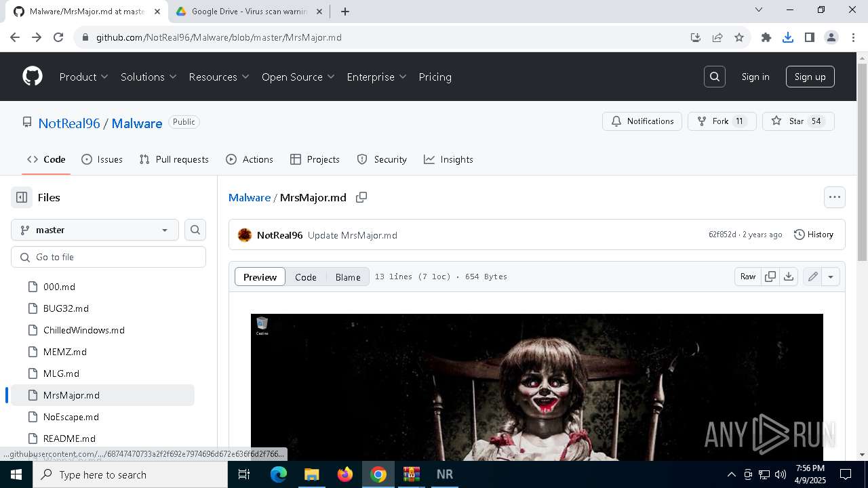Open ChilledWindows.md in file tree
This screenshot has height=488, width=868.
pyautogui.click(x=83, y=330)
